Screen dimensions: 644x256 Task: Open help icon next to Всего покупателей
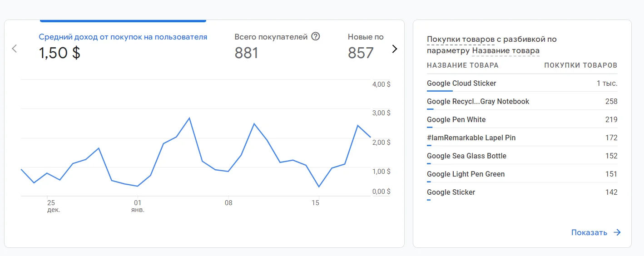pos(316,37)
